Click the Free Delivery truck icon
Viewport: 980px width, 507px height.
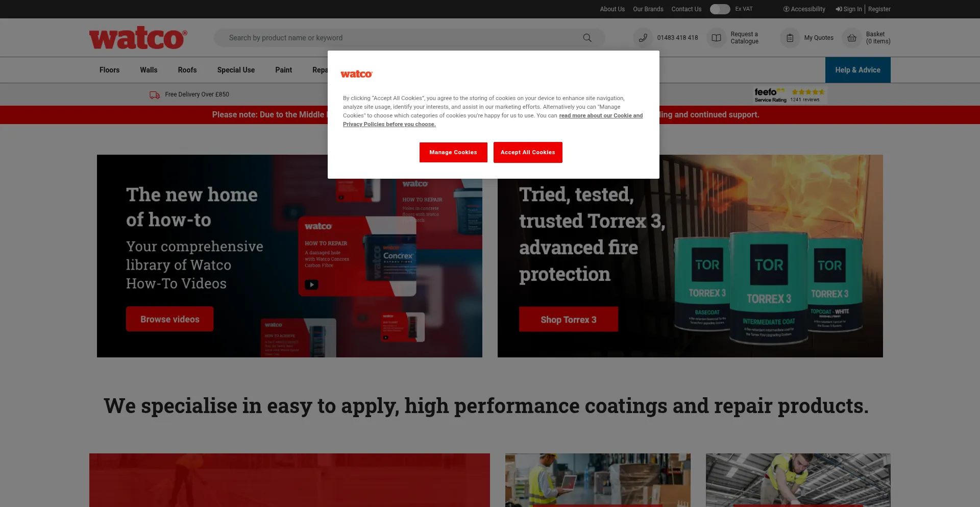click(x=155, y=95)
